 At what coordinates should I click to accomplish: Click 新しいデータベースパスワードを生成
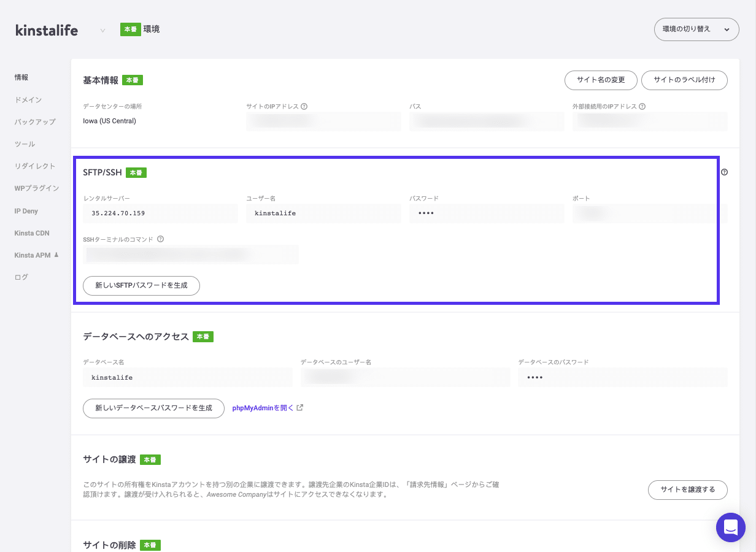153,408
